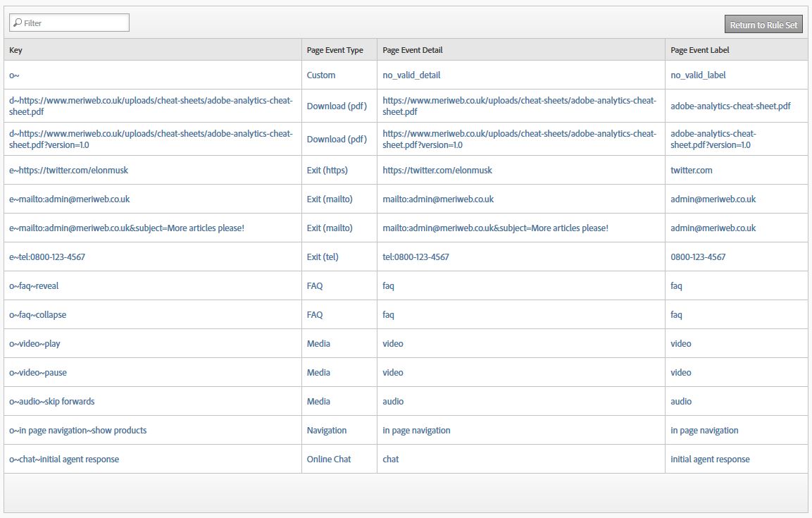
Task: Click the Key column header
Action: (16, 50)
